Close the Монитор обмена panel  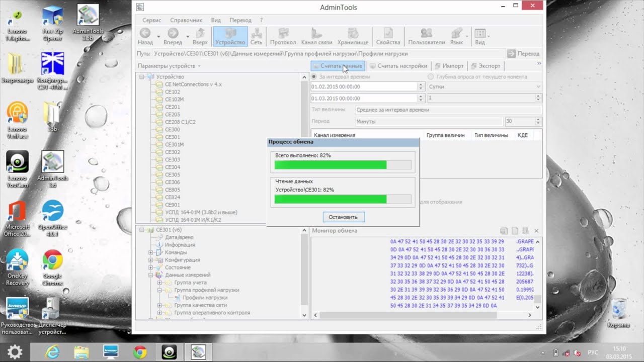pyautogui.click(x=536, y=231)
